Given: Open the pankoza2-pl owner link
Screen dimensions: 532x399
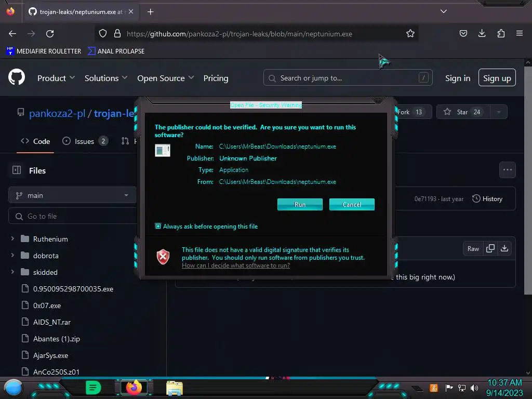Looking at the screenshot, I should (x=57, y=113).
